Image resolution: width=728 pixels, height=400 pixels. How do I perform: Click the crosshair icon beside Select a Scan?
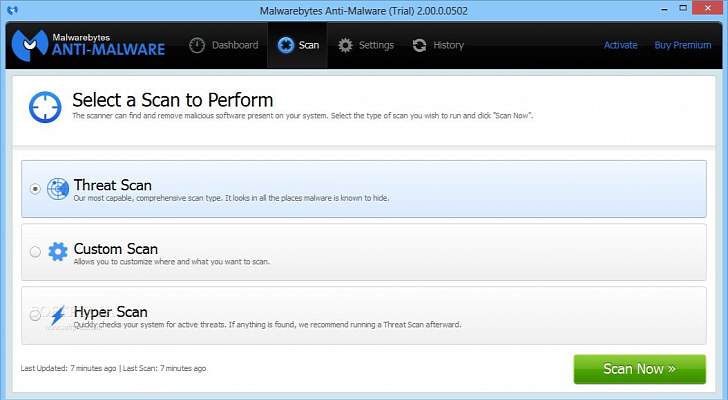45,106
